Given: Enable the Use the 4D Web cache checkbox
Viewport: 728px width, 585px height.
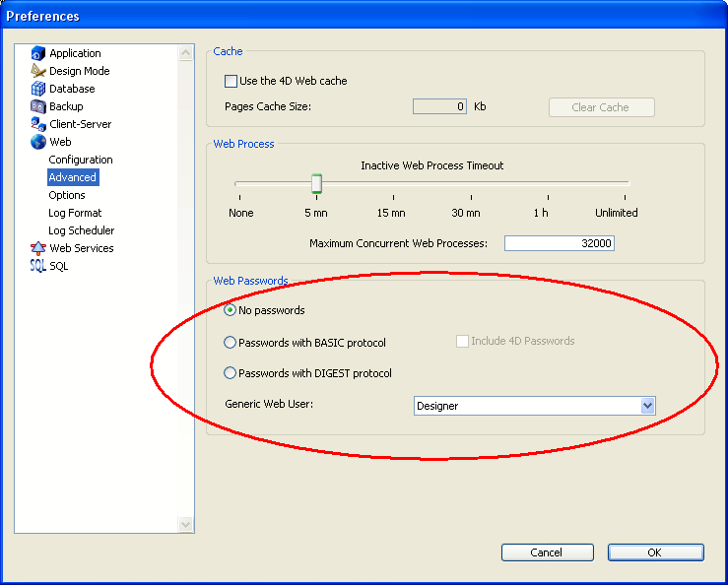Looking at the screenshot, I should tap(232, 81).
